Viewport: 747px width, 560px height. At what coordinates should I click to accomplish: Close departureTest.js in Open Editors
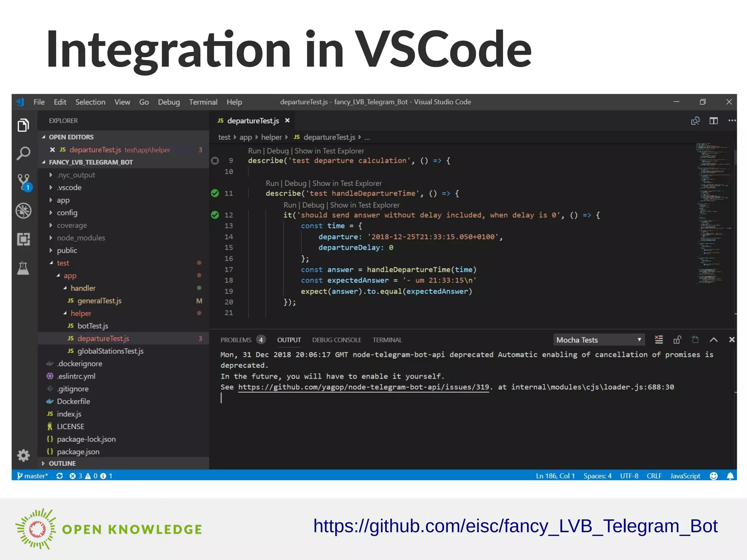coord(52,150)
